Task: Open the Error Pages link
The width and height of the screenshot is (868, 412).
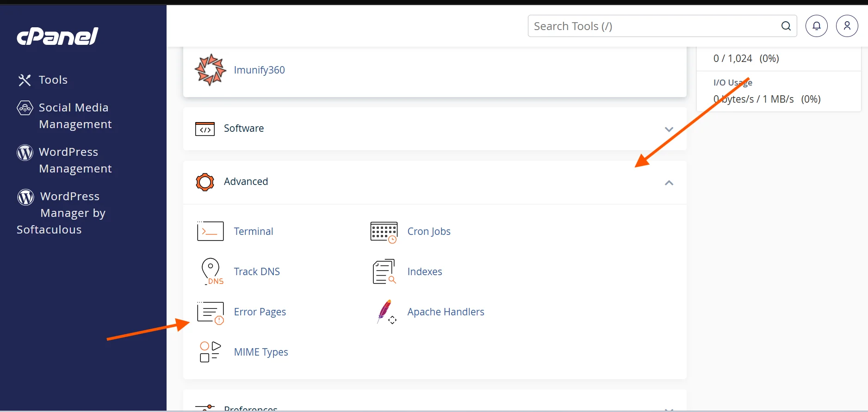Action: 260,312
